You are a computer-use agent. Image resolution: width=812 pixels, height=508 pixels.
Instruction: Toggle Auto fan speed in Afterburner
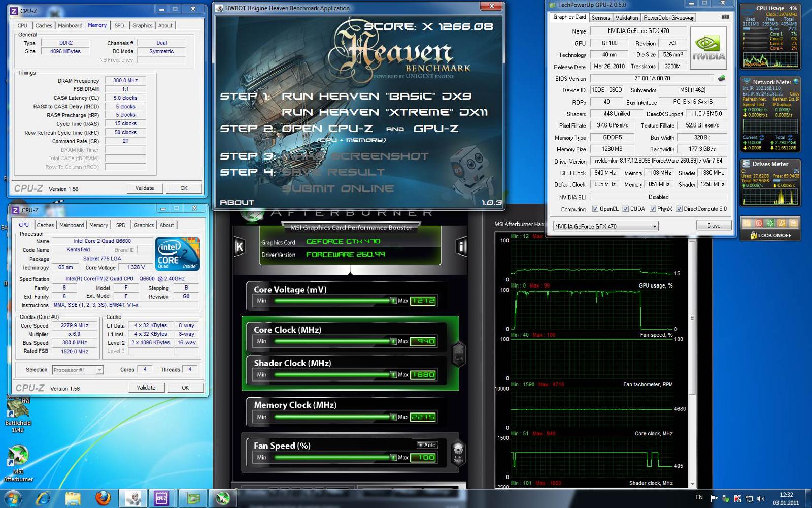pos(427,445)
